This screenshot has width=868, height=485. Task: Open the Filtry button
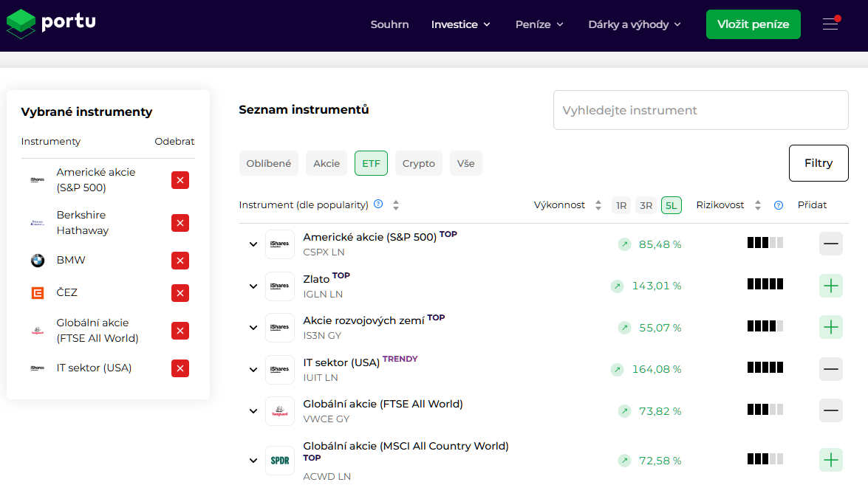(x=819, y=163)
